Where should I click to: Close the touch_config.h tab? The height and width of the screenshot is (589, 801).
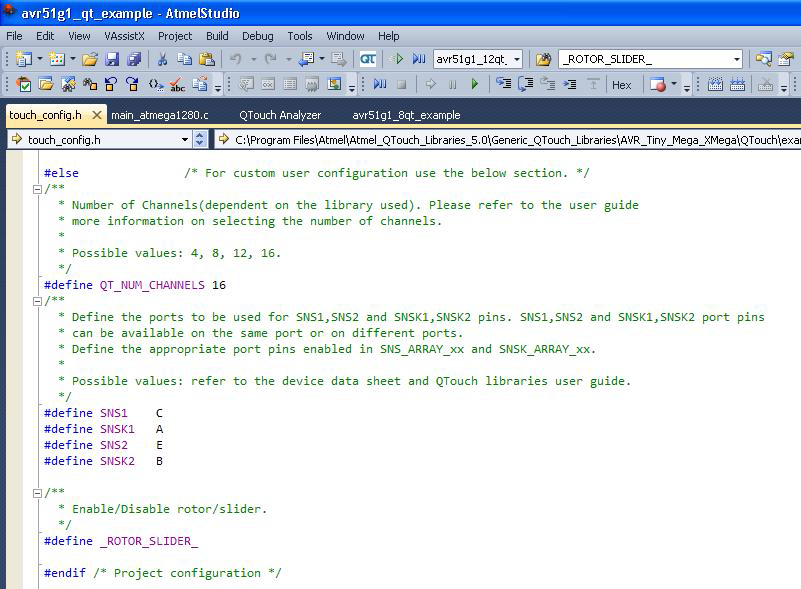point(97,115)
